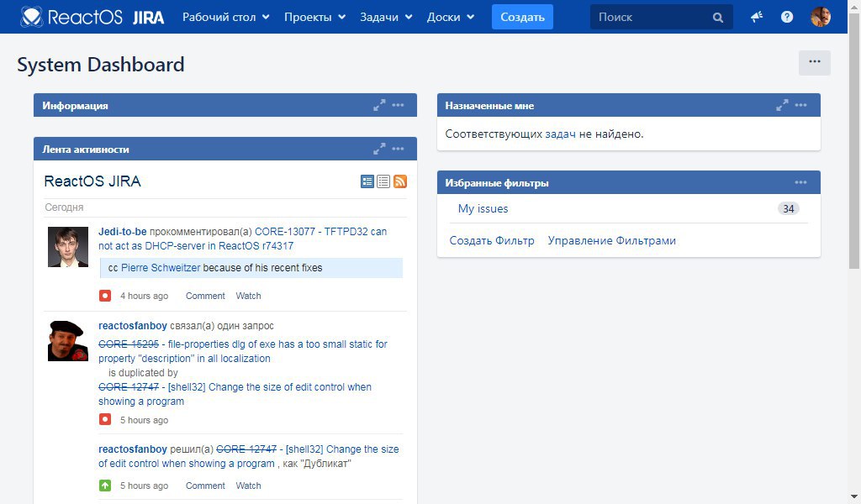
Task: Open the Информация gadget options menu
Action: (x=398, y=105)
